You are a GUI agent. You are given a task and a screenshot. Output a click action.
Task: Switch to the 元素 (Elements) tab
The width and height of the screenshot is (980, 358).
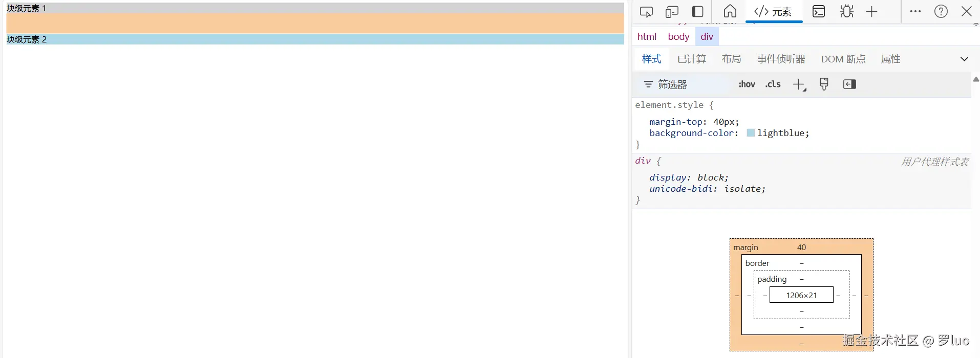click(x=774, y=11)
